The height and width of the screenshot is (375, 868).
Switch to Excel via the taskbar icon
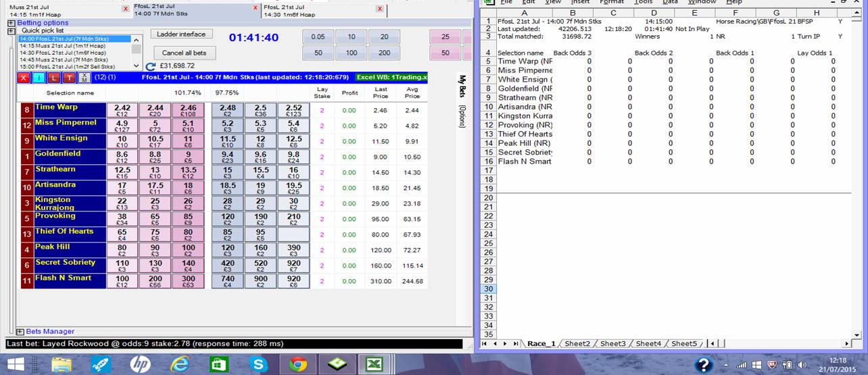[374, 365]
